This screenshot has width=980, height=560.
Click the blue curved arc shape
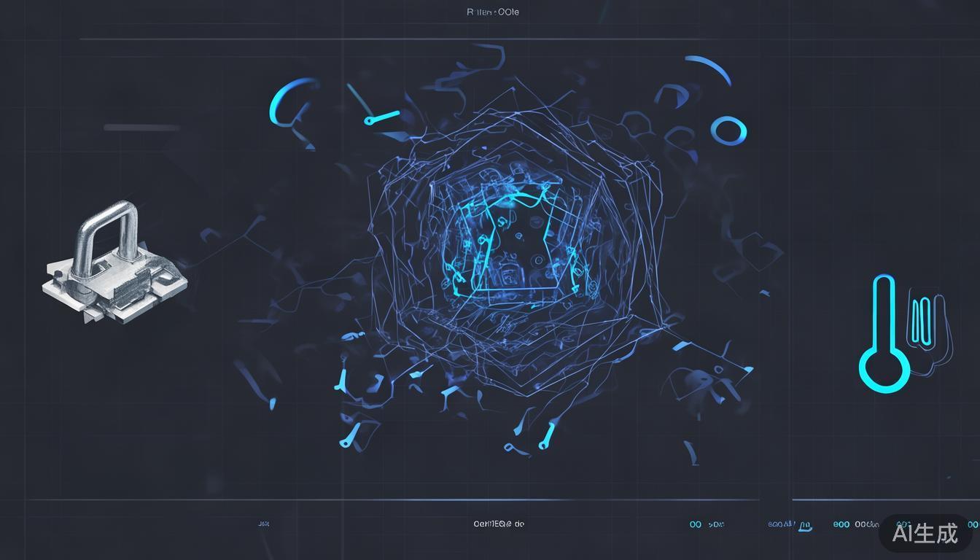click(x=711, y=69)
